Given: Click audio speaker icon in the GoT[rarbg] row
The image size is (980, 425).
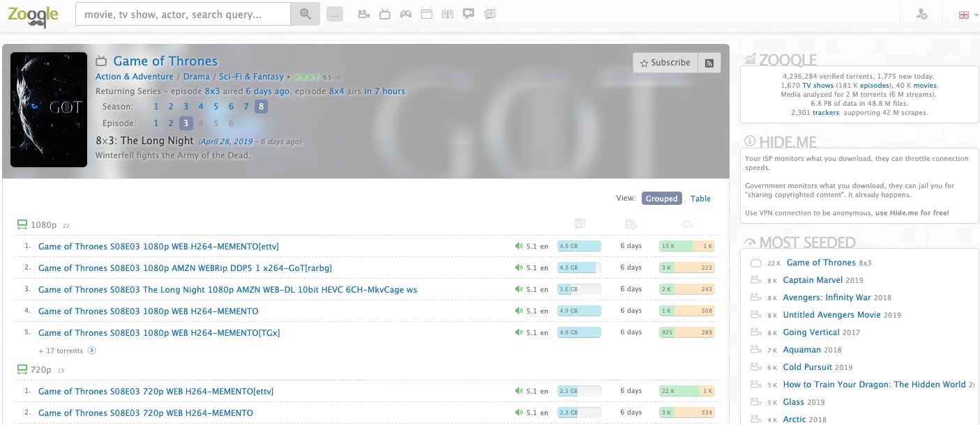Looking at the screenshot, I should point(518,268).
